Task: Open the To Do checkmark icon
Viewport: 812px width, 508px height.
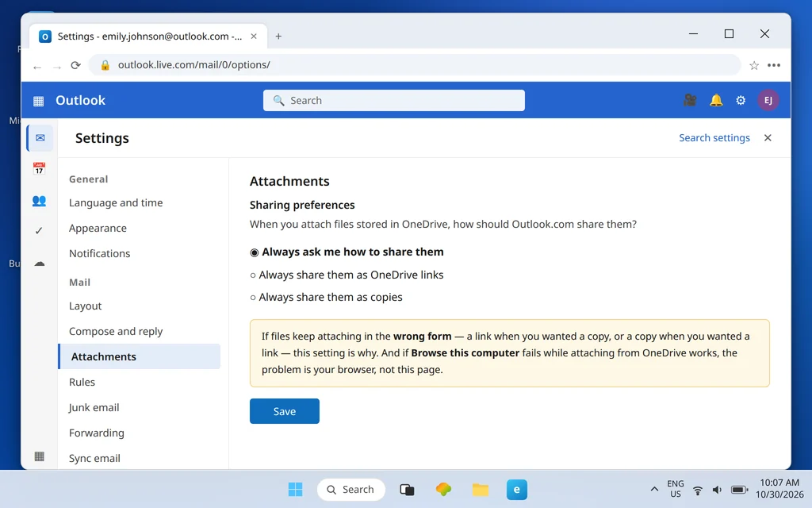Action: [x=39, y=231]
